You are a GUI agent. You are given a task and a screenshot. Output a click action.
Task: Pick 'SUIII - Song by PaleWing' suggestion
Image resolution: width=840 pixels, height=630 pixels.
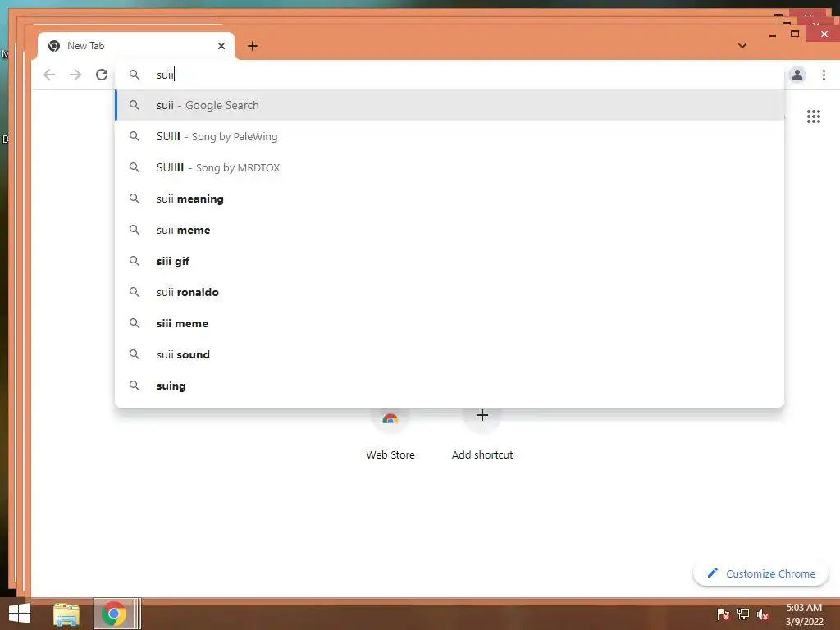click(x=450, y=137)
